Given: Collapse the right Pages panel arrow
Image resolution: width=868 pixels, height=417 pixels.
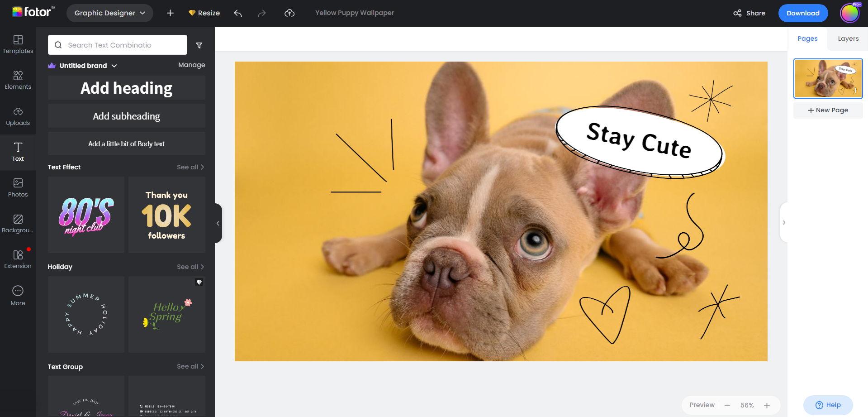Looking at the screenshot, I should click(x=784, y=222).
